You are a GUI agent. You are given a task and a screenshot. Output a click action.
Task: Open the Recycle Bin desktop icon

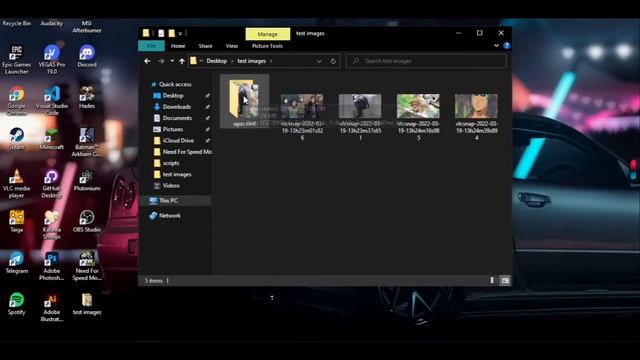pyautogui.click(x=16, y=23)
